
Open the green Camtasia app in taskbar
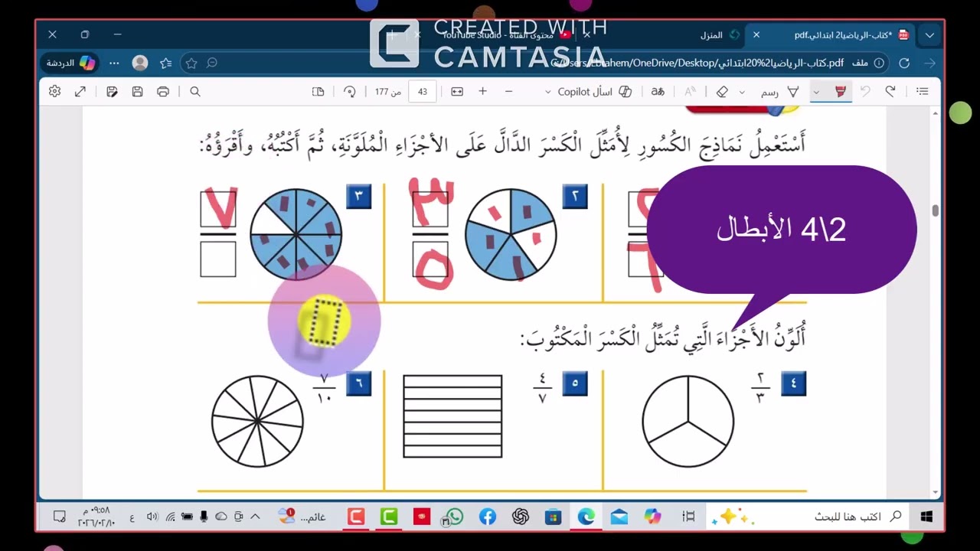coord(389,517)
